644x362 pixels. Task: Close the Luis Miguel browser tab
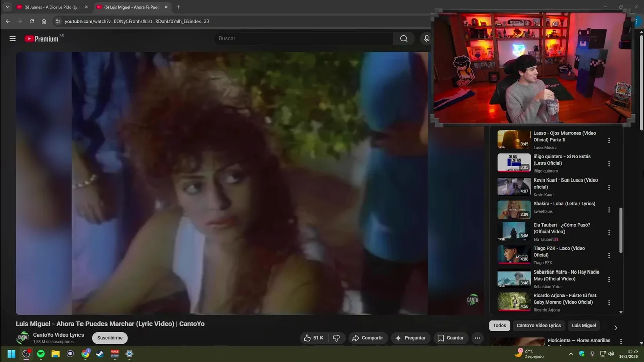click(166, 7)
